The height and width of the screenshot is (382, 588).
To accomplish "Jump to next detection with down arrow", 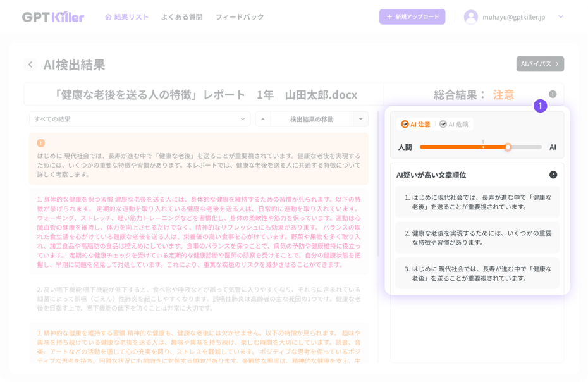I will click(361, 120).
